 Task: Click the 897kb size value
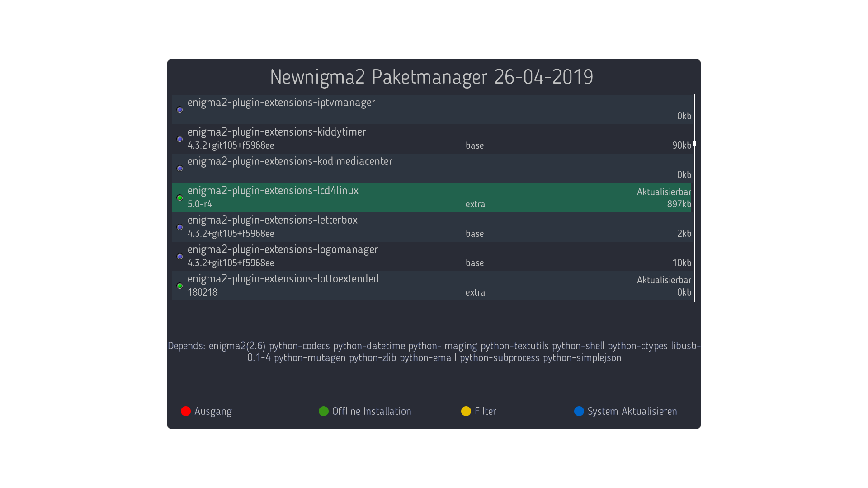pyautogui.click(x=679, y=204)
